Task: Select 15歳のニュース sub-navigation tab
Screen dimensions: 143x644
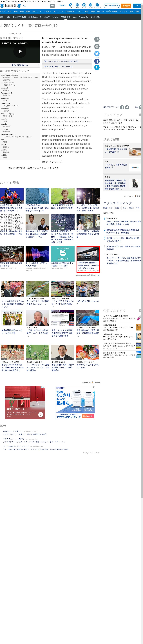Action: pyautogui.click(x=35, y=17)
